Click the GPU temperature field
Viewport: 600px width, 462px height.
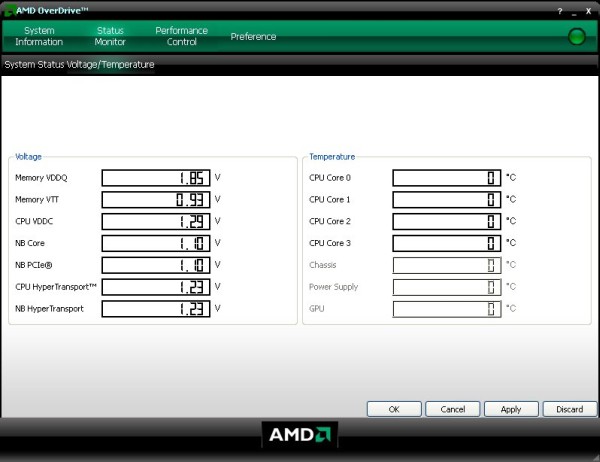click(447, 309)
